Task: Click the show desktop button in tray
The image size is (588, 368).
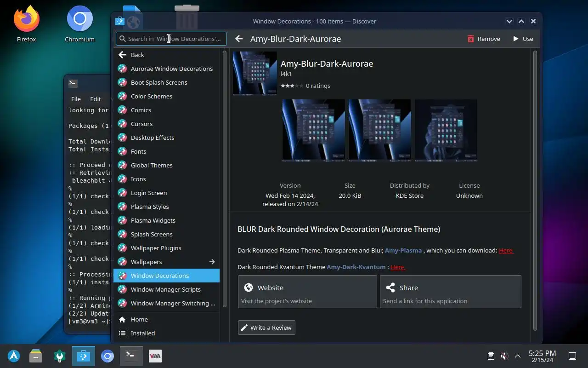Action: [572, 356]
